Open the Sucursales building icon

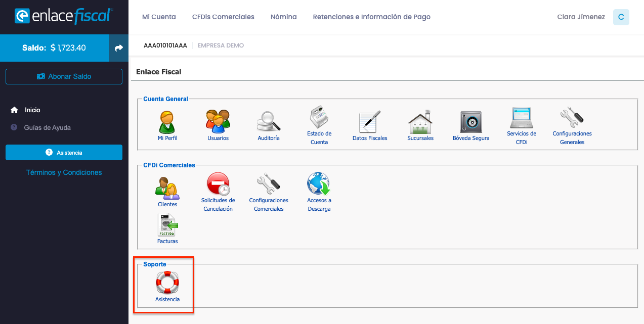(x=420, y=122)
